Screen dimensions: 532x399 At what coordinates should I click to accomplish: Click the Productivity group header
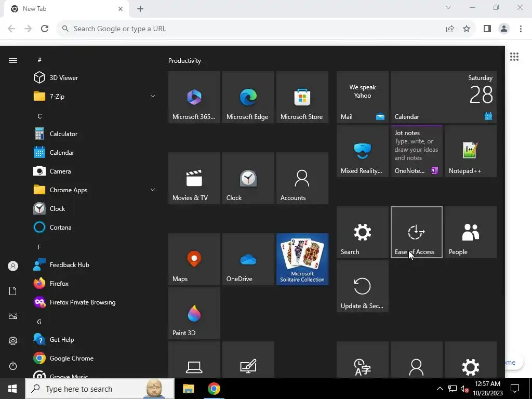[184, 61]
